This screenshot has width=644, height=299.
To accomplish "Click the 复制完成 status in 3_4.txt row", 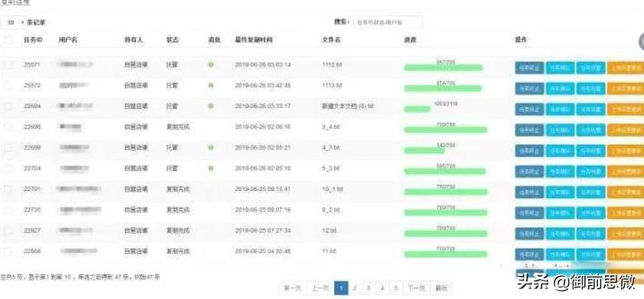I will coord(178,127).
